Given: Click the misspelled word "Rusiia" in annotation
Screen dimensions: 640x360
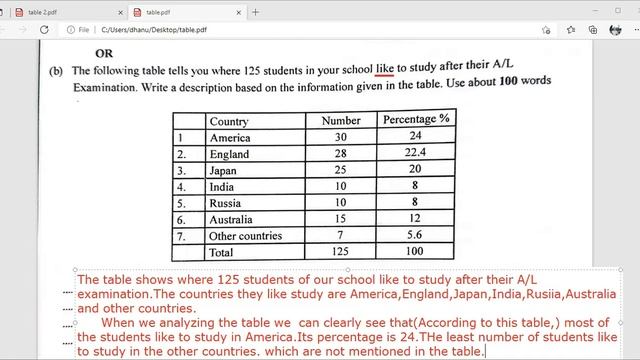Looking at the screenshot, I should pos(544,294).
